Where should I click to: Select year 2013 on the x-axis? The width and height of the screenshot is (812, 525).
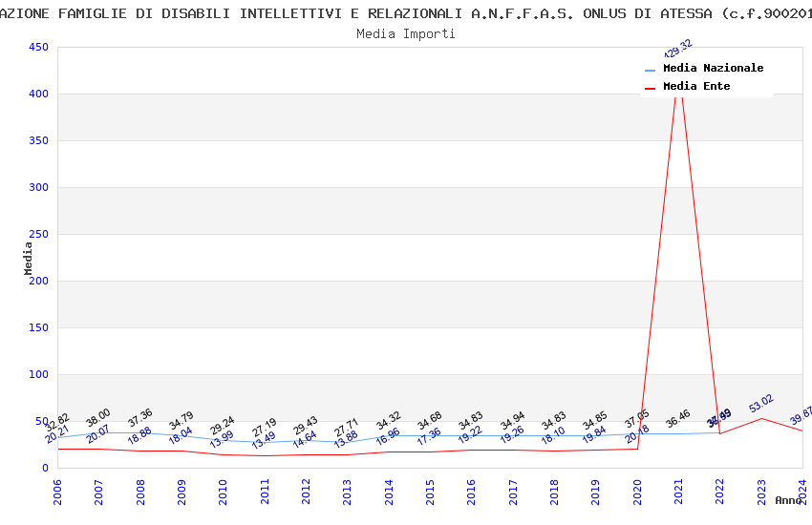pos(348,492)
